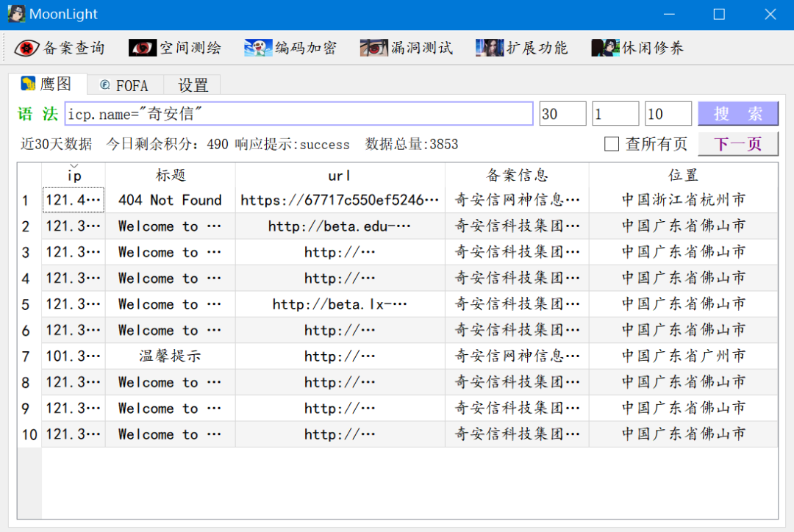Screen dimensions: 794x532
Task: Select the 101.3 ip cell in row 7
Action: (x=74, y=356)
